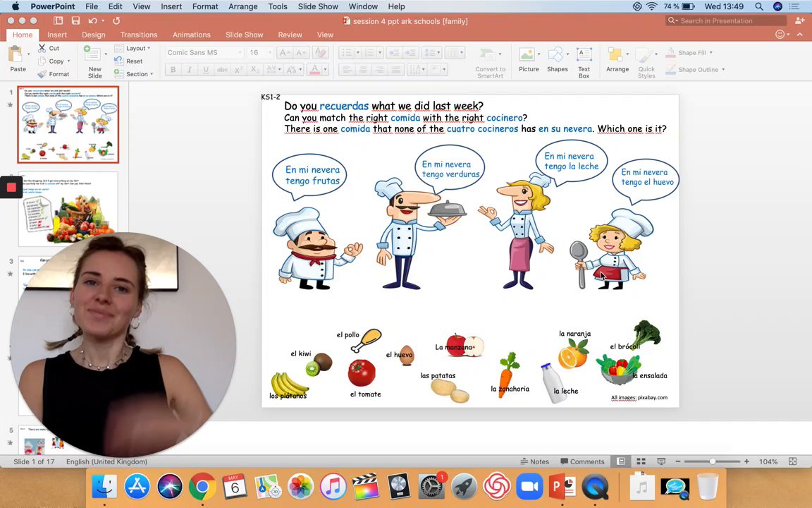This screenshot has height=508, width=812.
Task: Click the Share person-plus icon
Action: (799, 20)
